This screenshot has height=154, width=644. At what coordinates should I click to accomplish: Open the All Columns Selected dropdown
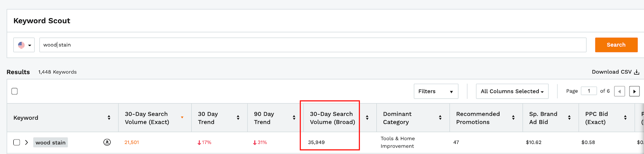(512, 91)
